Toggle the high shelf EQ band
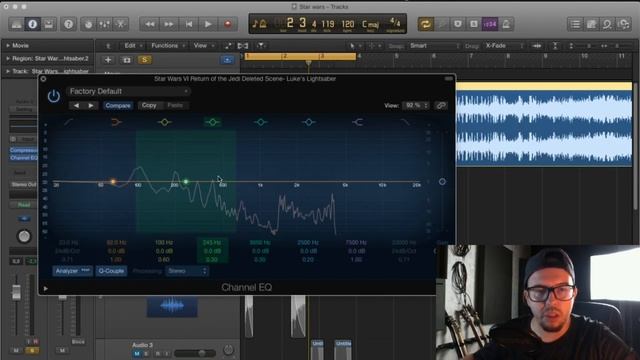The width and height of the screenshot is (640, 360). [357, 122]
